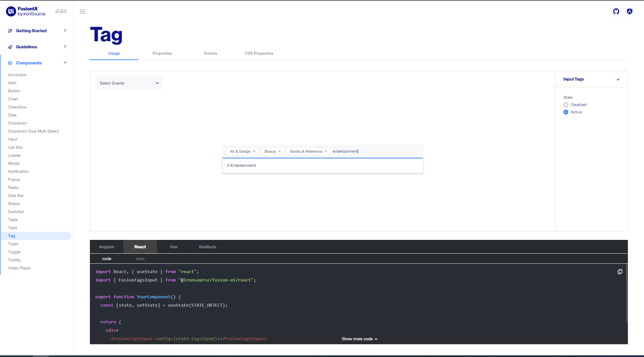Open the Vue code tab

(x=173, y=247)
